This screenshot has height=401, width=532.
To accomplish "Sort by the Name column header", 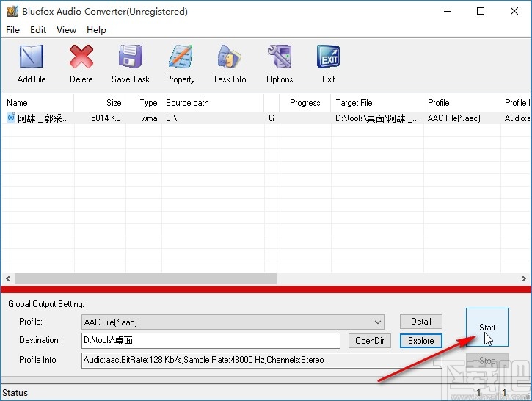I will point(37,103).
